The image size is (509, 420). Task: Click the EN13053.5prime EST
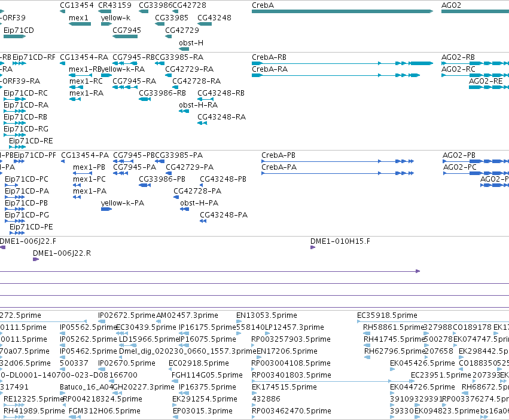[x=239, y=321]
